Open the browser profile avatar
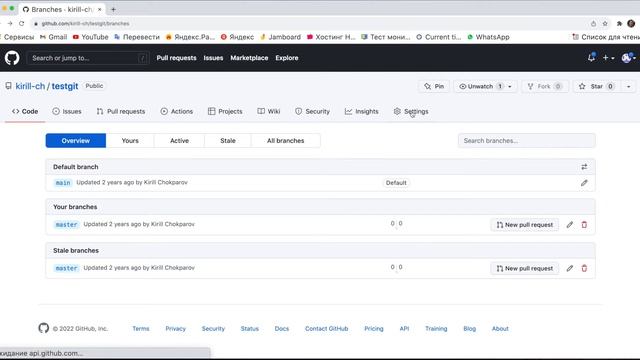 (631, 24)
